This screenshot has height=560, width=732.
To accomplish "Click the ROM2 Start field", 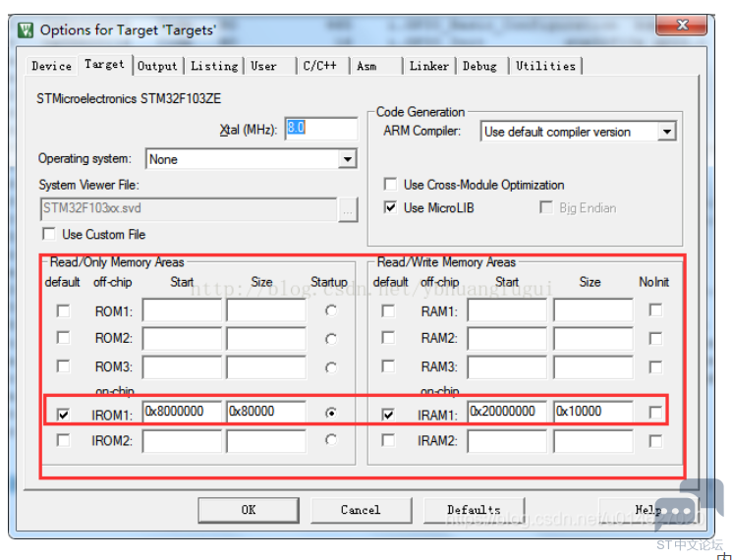I will pos(182,339).
